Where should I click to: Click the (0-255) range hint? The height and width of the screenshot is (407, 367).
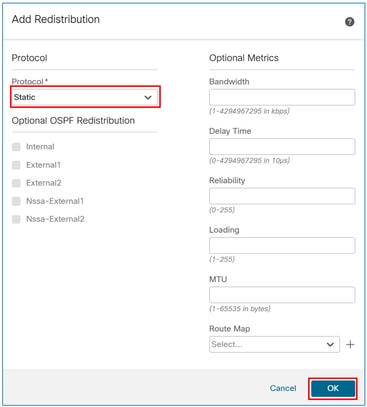coord(222,210)
